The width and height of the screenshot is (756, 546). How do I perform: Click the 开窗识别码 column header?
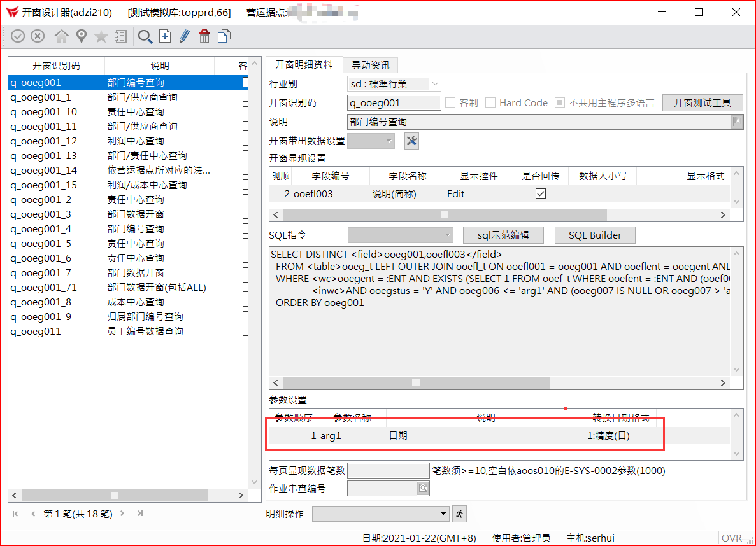click(x=57, y=66)
